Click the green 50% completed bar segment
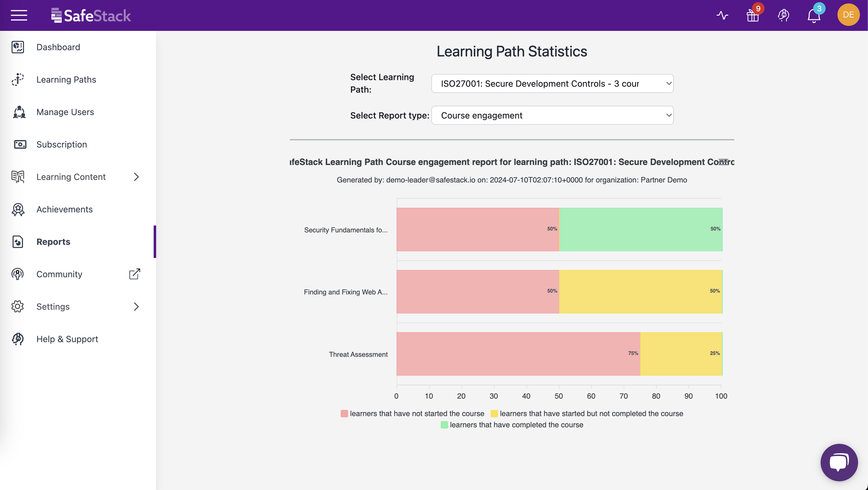The width and height of the screenshot is (868, 490). point(640,229)
